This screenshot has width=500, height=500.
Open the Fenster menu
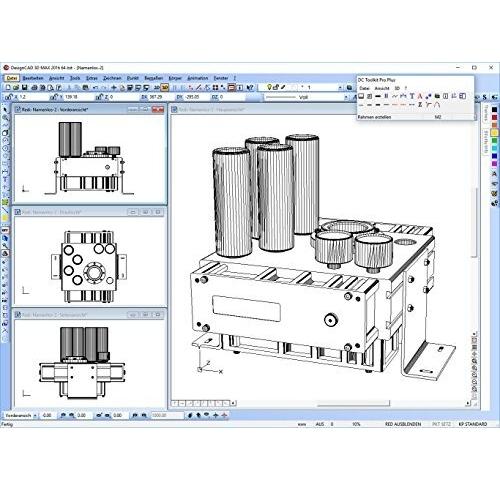pyautogui.click(x=221, y=78)
